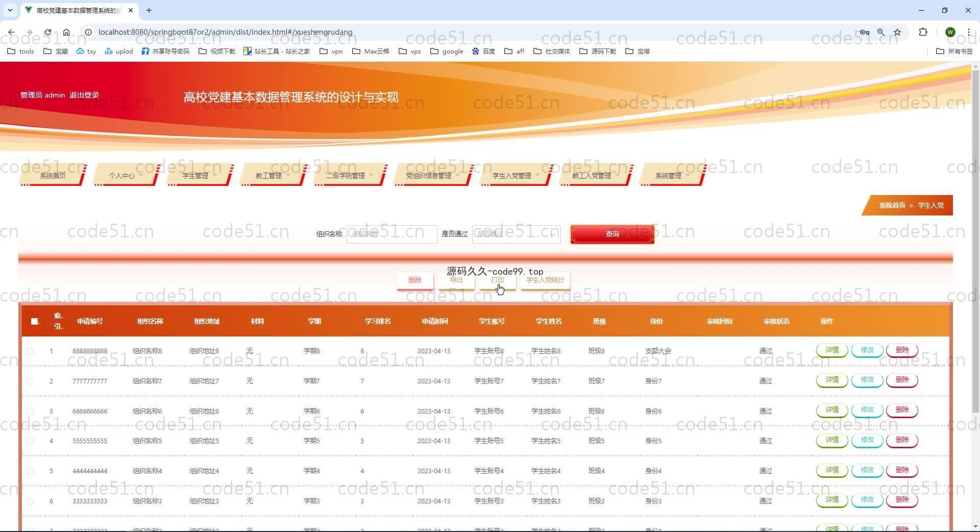980x532 pixels.
Task: Close the current browser tab
Action: click(131, 10)
